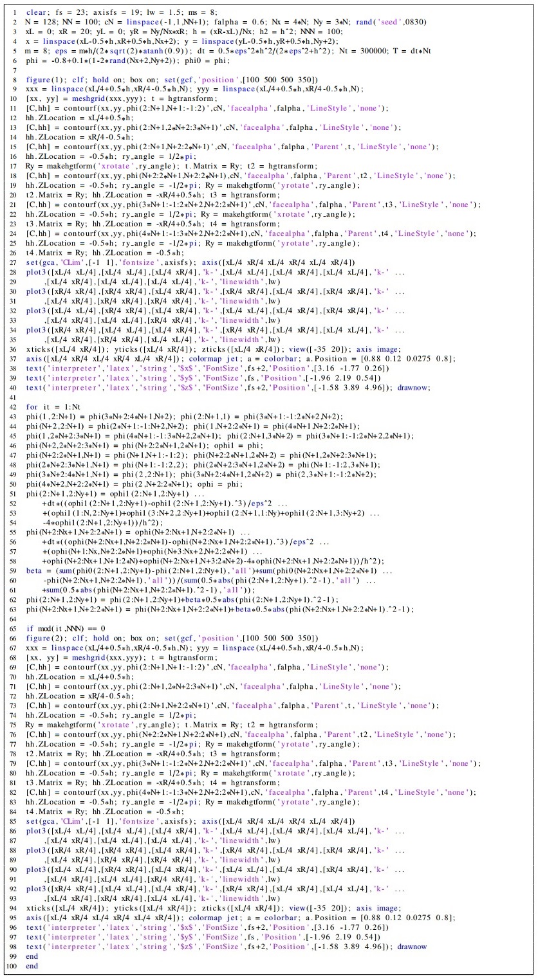Click the 'for' keyword on line 42
The height and width of the screenshot is (980, 538).
click(32, 407)
